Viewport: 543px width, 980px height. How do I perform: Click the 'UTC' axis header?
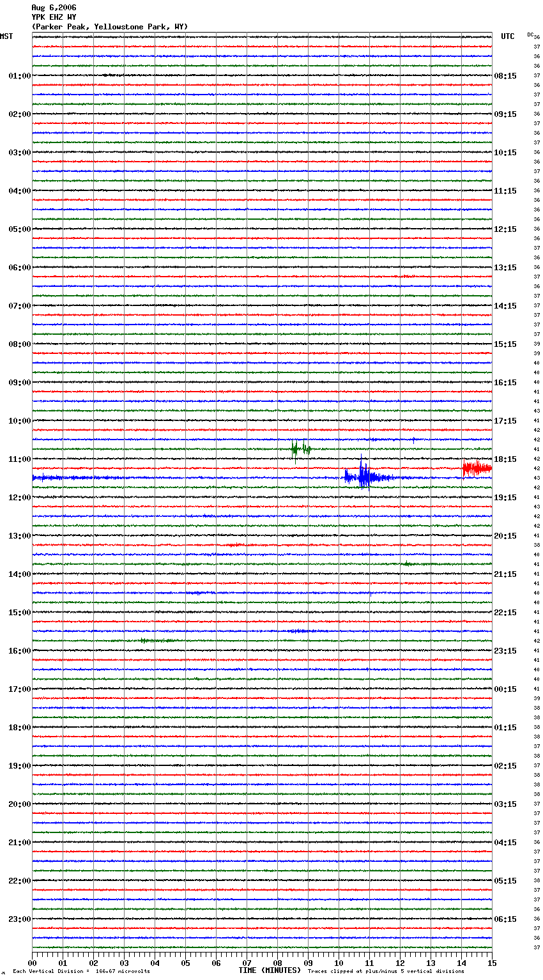(x=507, y=36)
